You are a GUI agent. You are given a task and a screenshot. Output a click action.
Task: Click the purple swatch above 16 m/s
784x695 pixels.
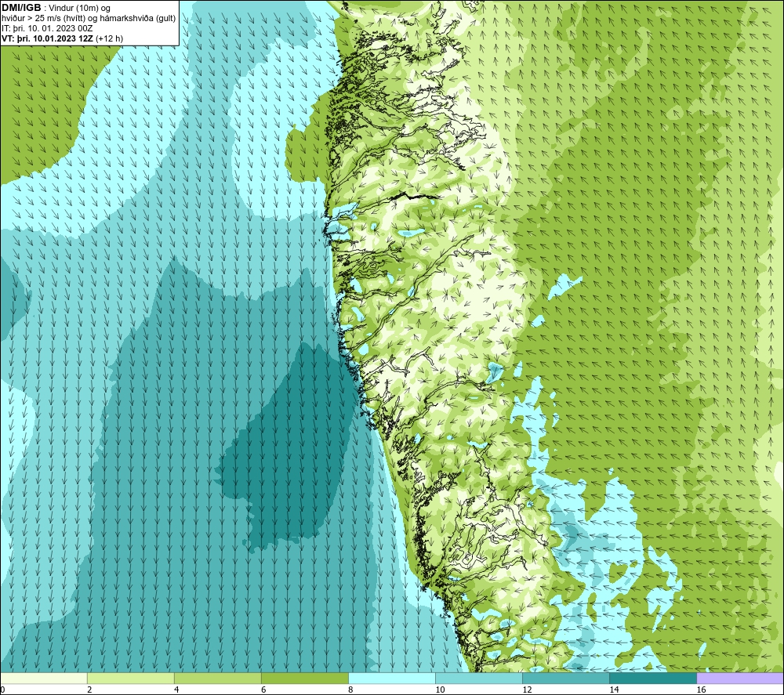coord(740,679)
